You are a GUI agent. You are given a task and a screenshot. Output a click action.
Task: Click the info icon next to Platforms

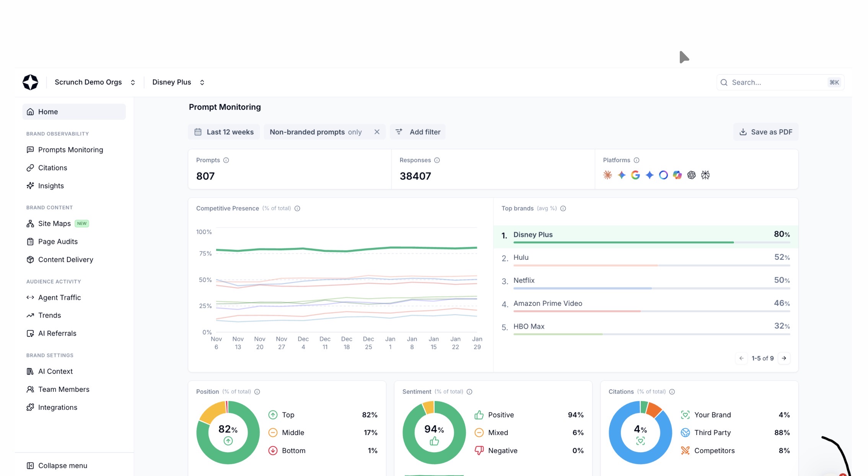637,160
